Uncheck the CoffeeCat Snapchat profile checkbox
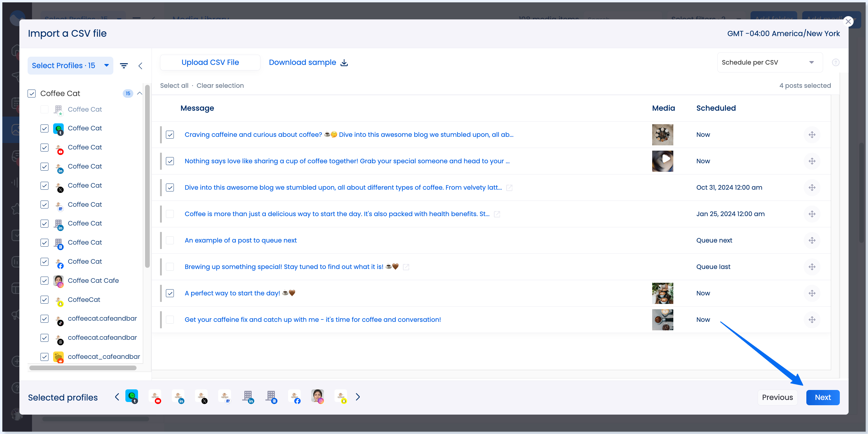This screenshot has width=868, height=434. 44,300
